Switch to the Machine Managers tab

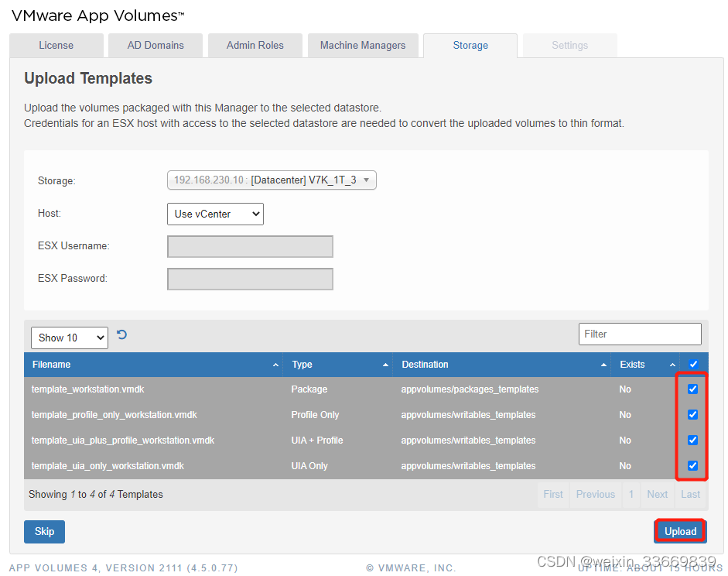tap(363, 45)
